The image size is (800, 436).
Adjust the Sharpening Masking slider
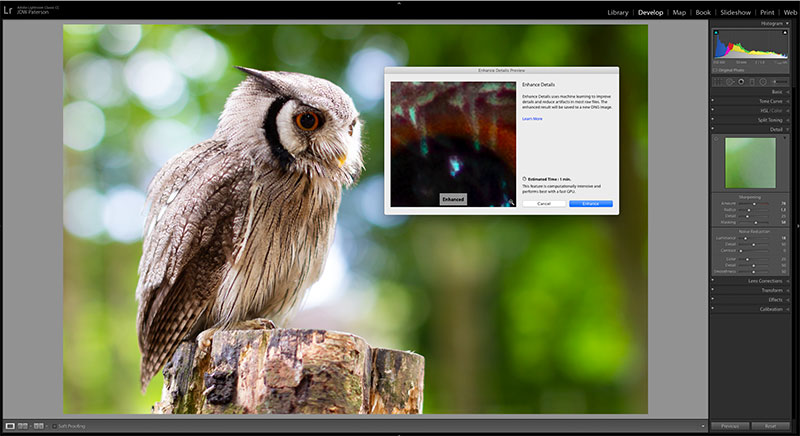pyautogui.click(x=756, y=223)
